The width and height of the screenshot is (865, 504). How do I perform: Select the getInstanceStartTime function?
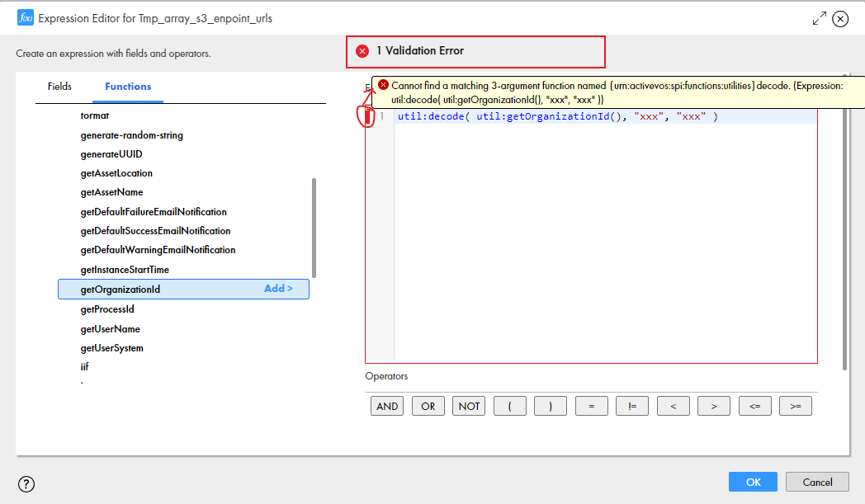coord(125,270)
